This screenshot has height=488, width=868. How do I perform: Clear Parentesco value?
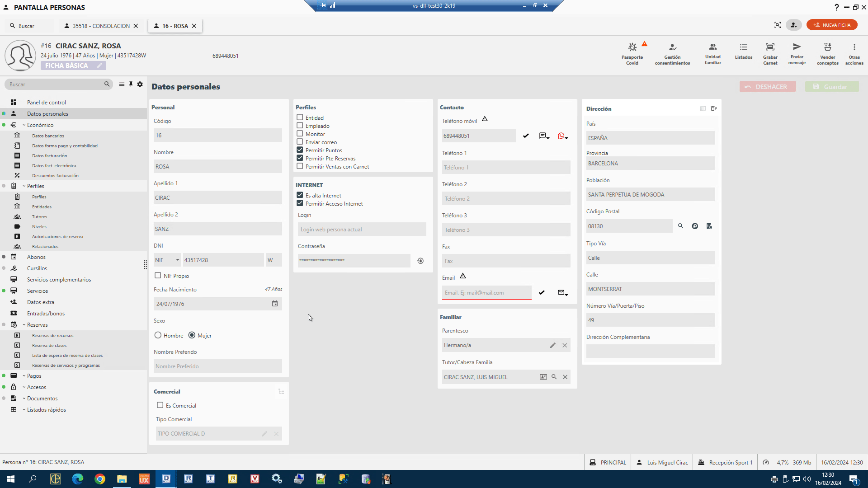565,345
